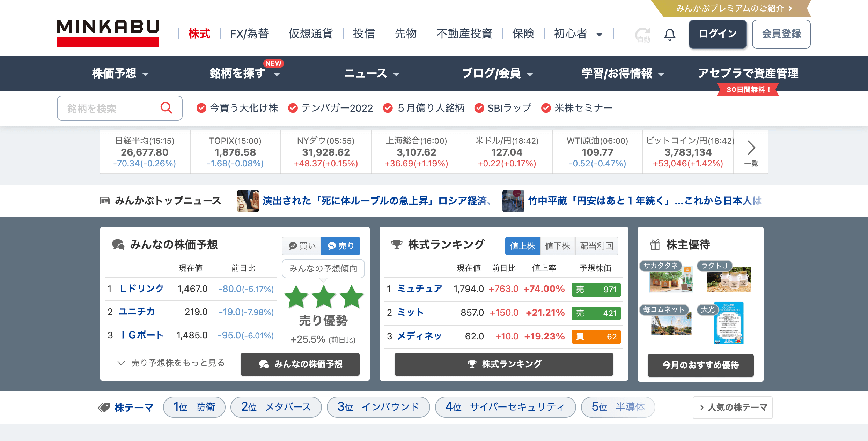Click the green 売 421 forecast badge
Viewport: 868px width, 441px height.
click(x=596, y=313)
